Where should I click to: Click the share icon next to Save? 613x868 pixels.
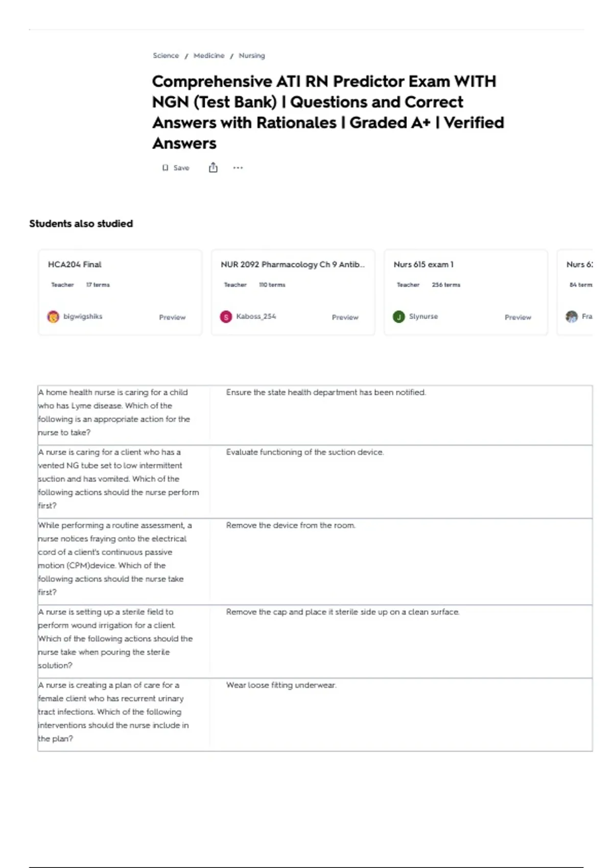213,167
